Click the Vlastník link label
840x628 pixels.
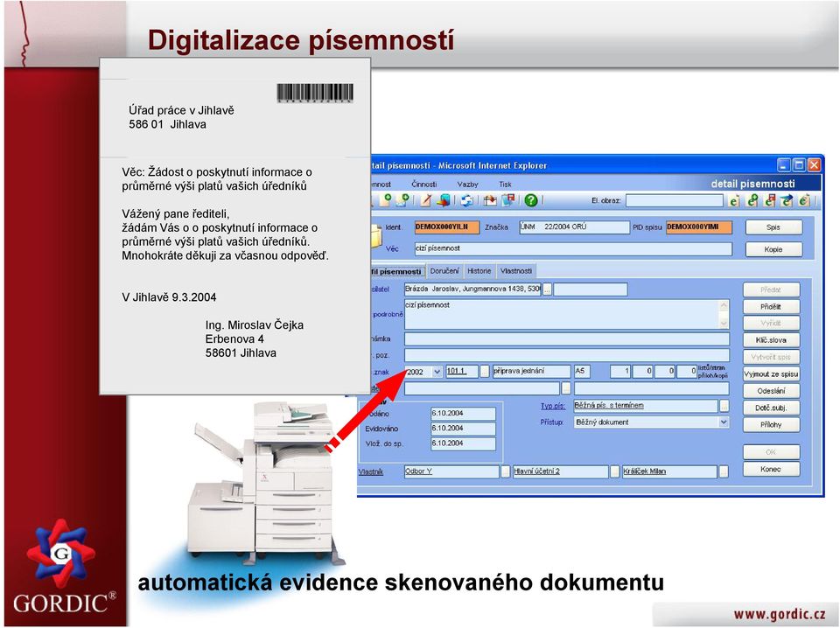tap(371, 471)
